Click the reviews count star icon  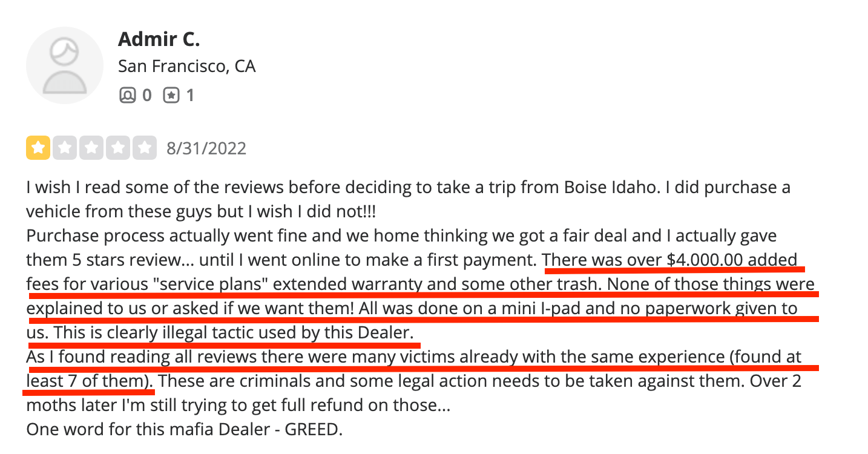pos(171,95)
